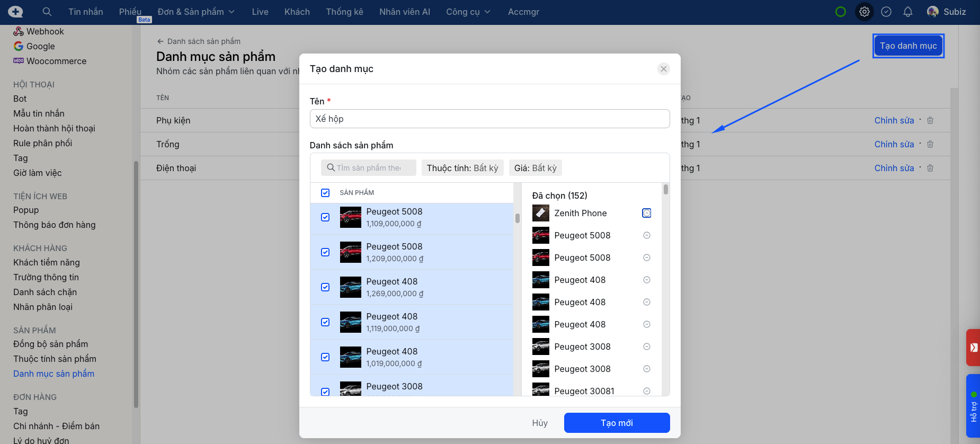Image resolution: width=980 pixels, height=444 pixels.
Task: Open the Giá: Bất kỳ price filter
Action: tap(535, 168)
